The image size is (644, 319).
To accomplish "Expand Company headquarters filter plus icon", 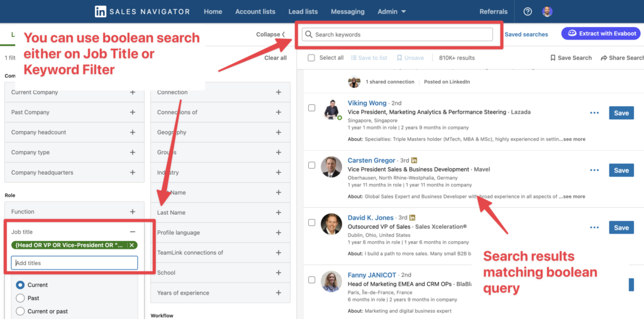I will point(132,173).
